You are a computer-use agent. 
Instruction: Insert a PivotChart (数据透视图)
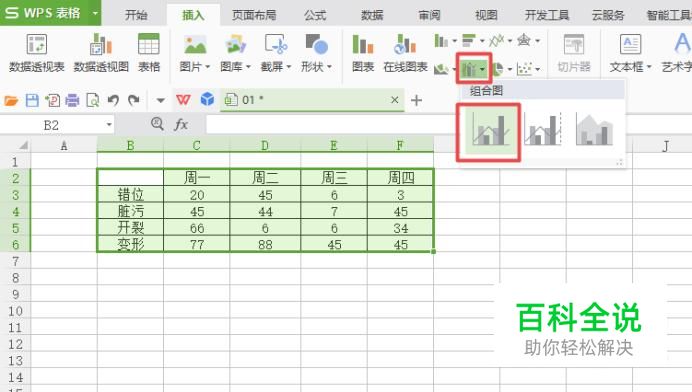point(101,53)
